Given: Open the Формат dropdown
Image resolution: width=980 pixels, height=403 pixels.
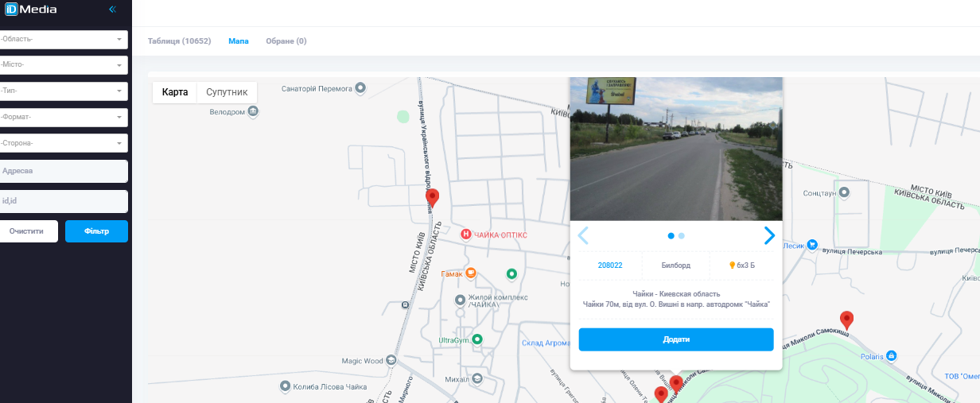Looking at the screenshot, I should [x=62, y=117].
